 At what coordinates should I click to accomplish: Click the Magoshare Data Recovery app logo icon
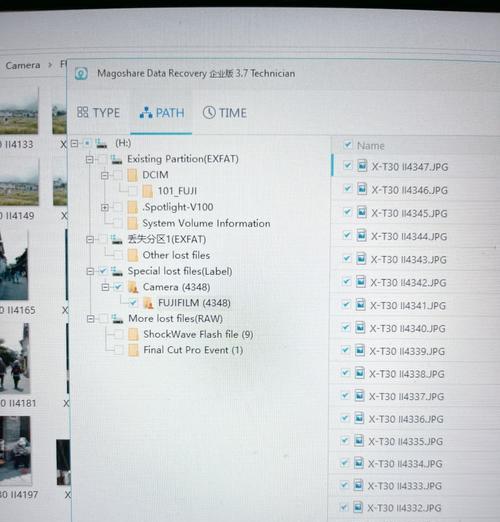81,73
